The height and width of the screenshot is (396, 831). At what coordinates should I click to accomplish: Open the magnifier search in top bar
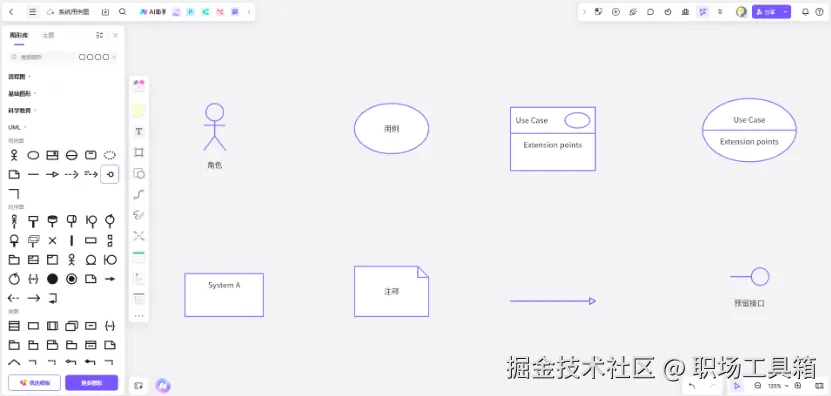tap(122, 12)
